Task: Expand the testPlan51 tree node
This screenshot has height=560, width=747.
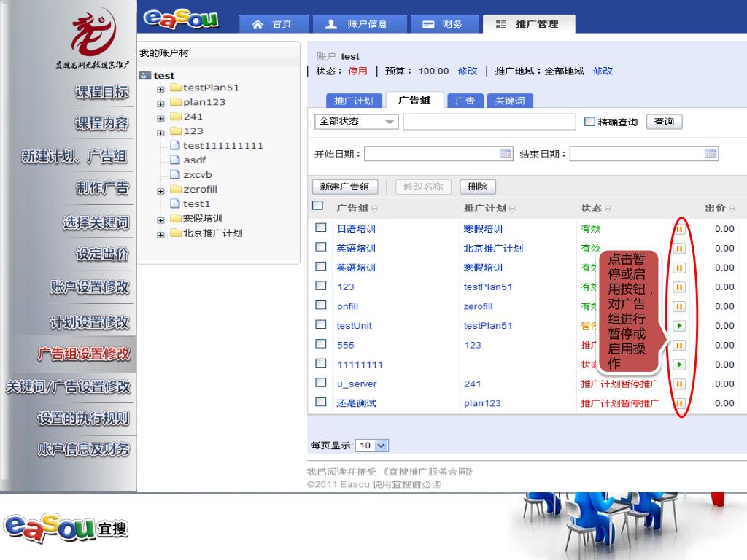Action: [160, 89]
